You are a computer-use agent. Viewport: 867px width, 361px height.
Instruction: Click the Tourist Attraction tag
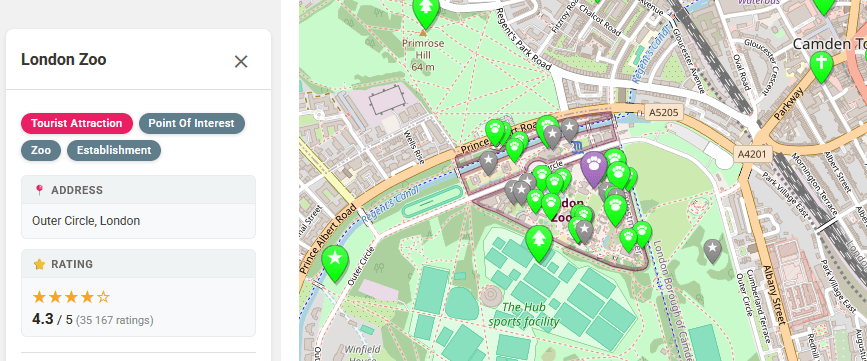click(77, 123)
